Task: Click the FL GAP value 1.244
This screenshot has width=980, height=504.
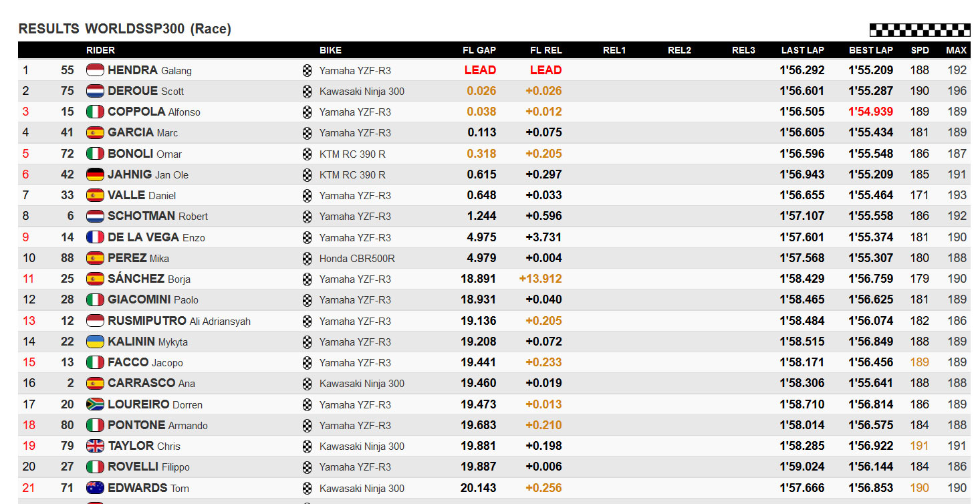Action: coord(482,216)
